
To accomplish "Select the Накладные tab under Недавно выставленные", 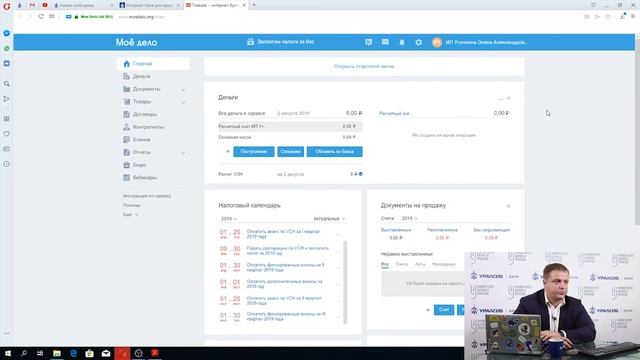I will [x=444, y=264].
